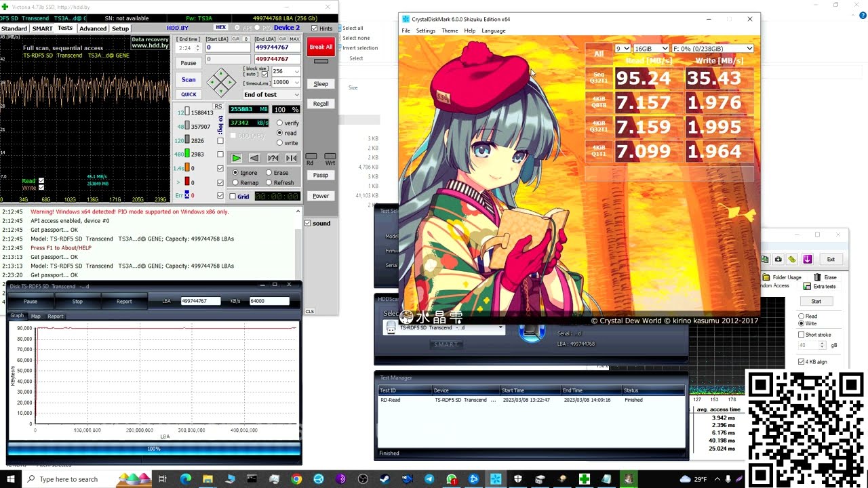Click the down arrow in Victoria navigation diamond
868x488 pixels.
tap(221, 91)
